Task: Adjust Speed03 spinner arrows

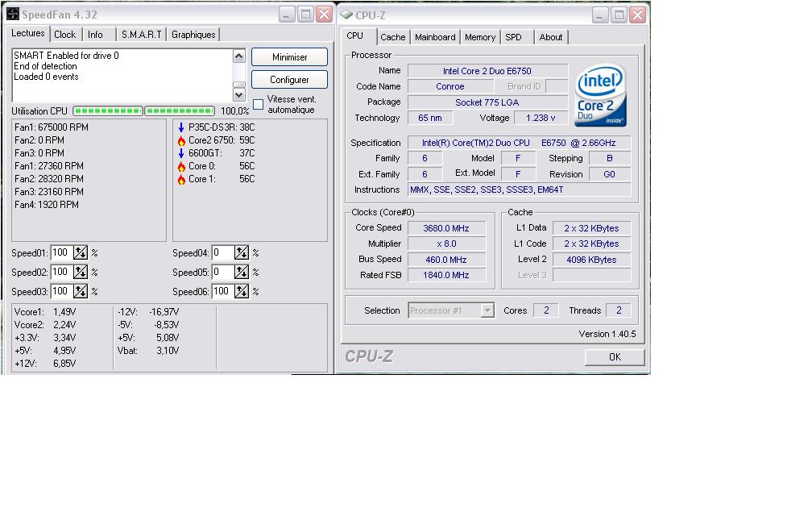Action: point(81,291)
